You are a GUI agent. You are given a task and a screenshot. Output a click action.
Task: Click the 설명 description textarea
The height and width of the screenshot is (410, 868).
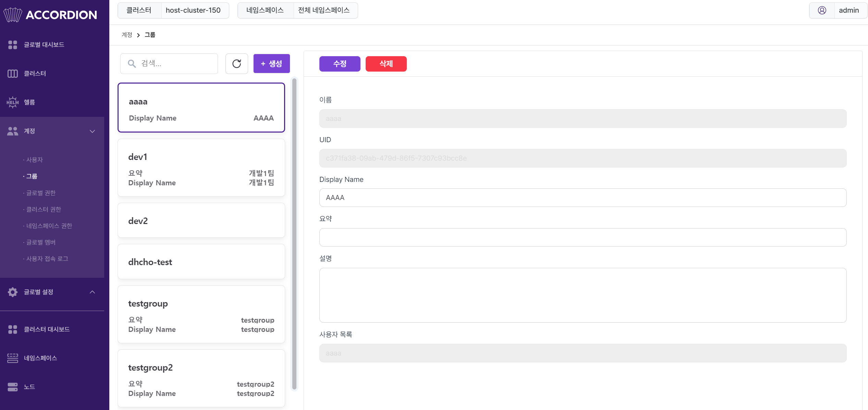(583, 295)
